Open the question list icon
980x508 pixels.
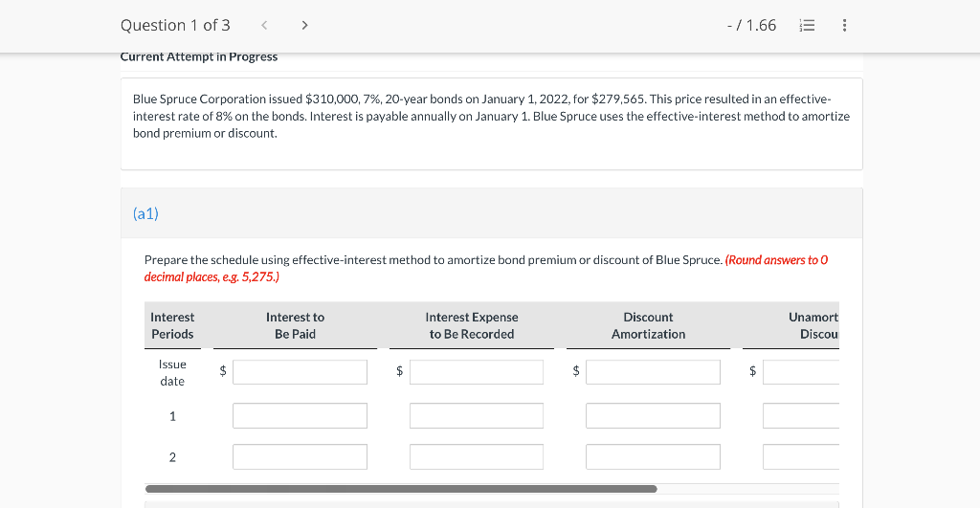point(807,25)
